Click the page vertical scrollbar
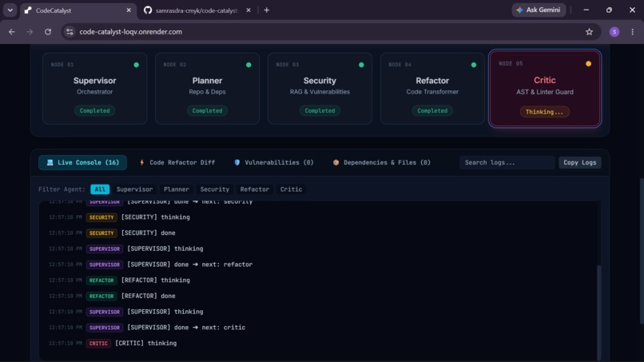 point(641,251)
